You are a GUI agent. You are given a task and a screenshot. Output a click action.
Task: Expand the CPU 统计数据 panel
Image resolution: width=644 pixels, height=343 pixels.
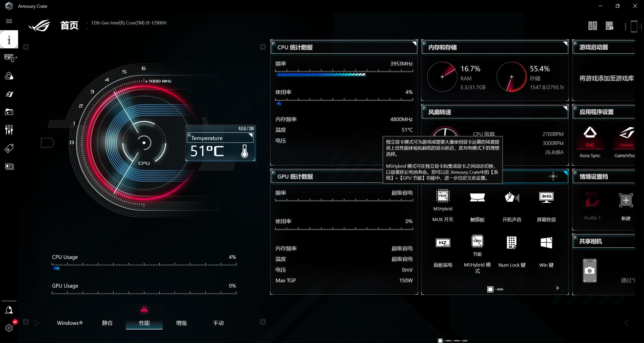(415, 43)
